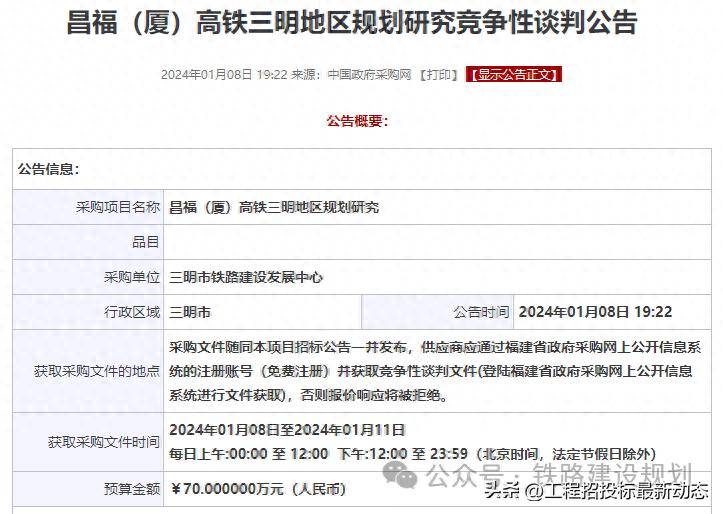Select the value 昌福（厦）高铁三明地区规划研究 in table
Screen dimensions: 723x514
[274, 207]
